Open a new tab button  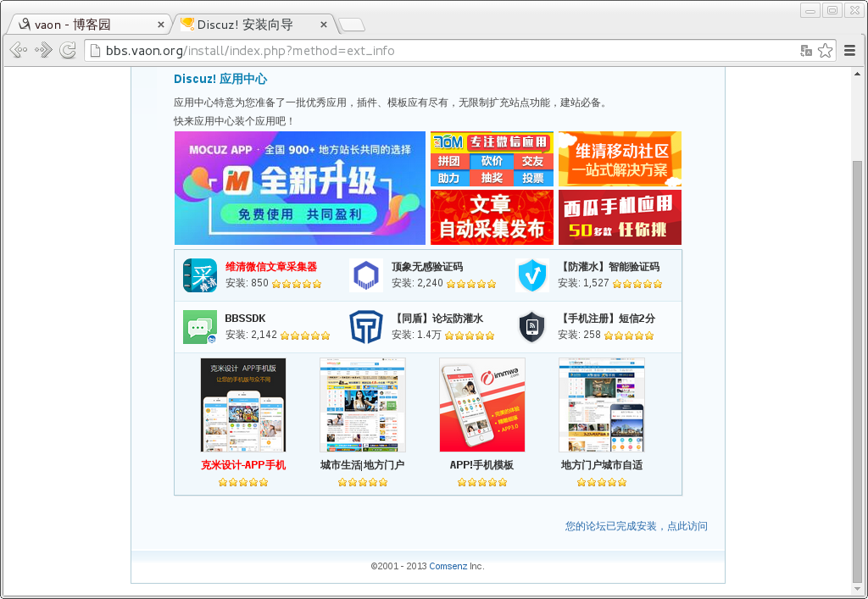pos(352,25)
